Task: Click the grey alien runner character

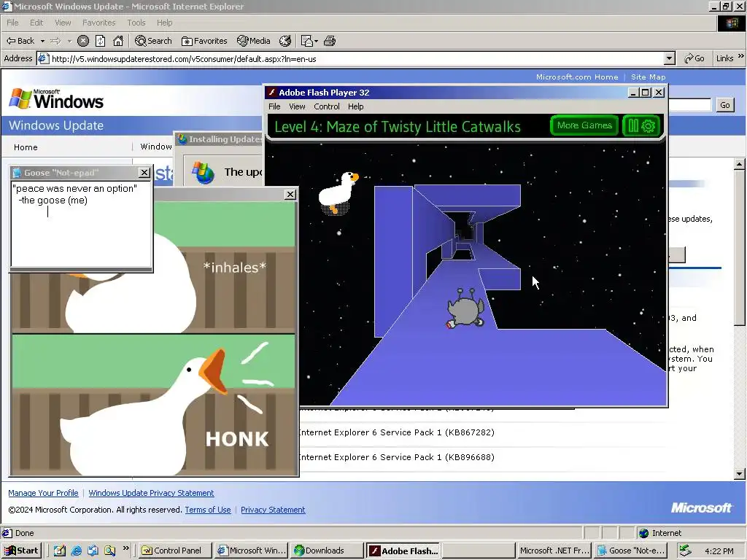Action: pos(465,308)
